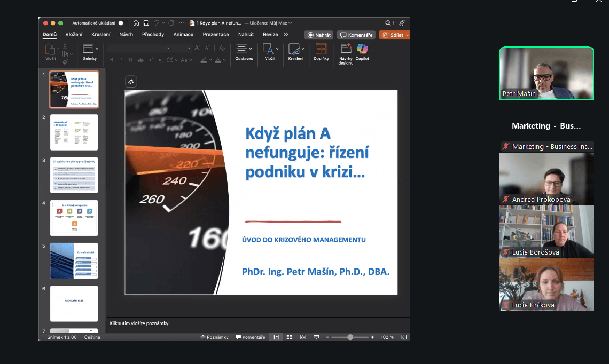The height and width of the screenshot is (364, 609).
Task: Expand the Snímky new slide dropdown
Action: pyautogui.click(x=97, y=49)
